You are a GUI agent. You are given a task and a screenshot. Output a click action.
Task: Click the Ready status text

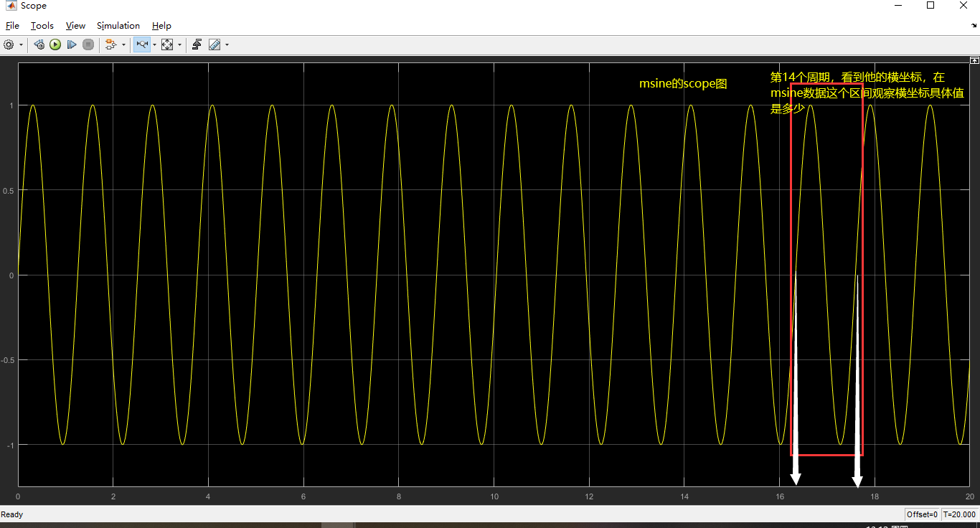click(12, 514)
